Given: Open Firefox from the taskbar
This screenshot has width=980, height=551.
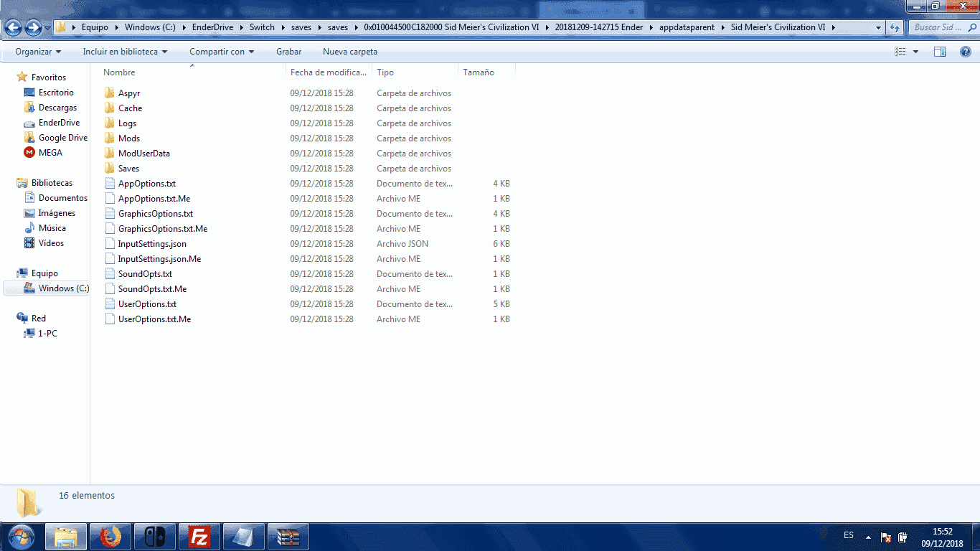Looking at the screenshot, I should pos(110,537).
